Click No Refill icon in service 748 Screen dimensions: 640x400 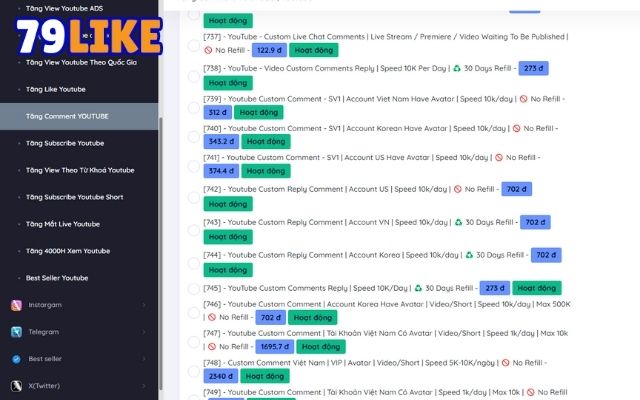[505, 362]
